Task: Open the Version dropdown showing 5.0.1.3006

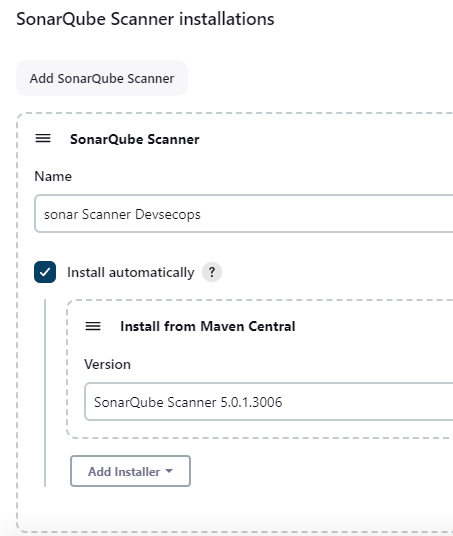Action: pos(269,402)
